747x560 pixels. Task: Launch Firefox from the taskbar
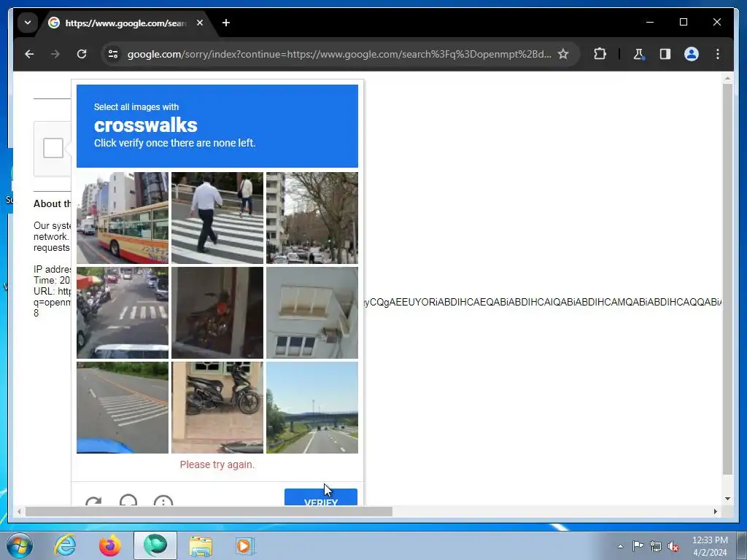pos(110,545)
